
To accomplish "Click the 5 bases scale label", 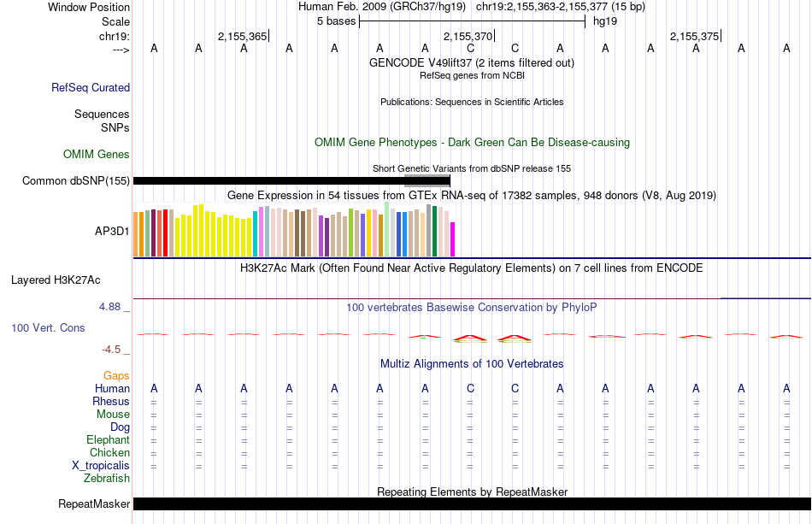I will tap(336, 21).
